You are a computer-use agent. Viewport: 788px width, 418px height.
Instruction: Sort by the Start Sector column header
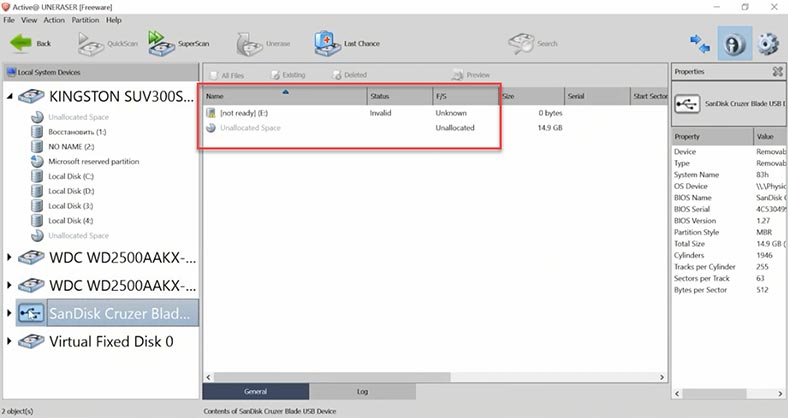point(649,96)
